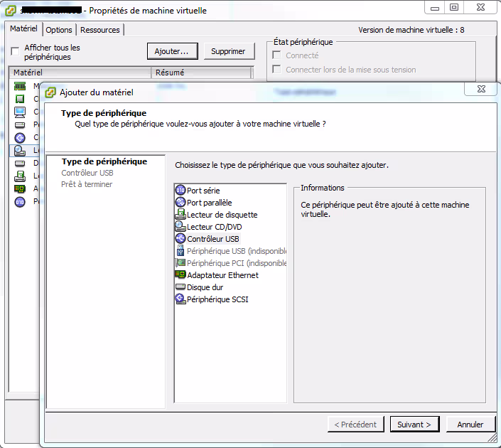Click the Port série device icon
Viewport: 501px width, 448px height.
pyautogui.click(x=181, y=191)
